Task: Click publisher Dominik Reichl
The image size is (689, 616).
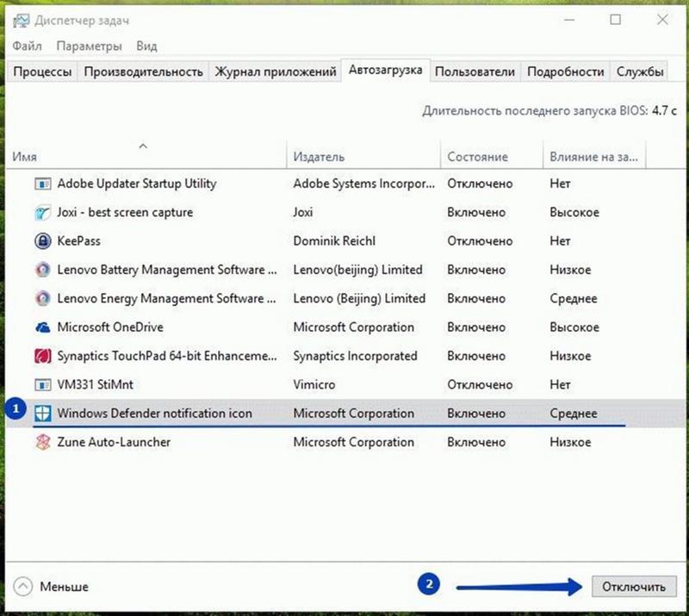Action: pos(334,241)
